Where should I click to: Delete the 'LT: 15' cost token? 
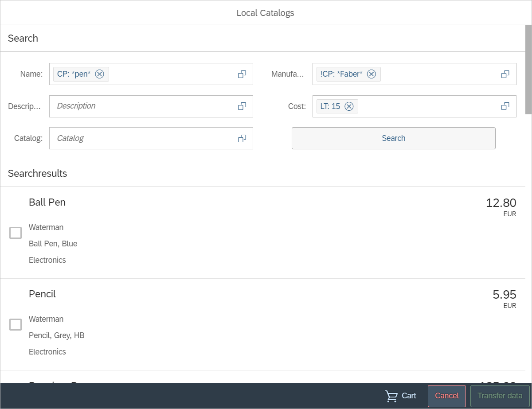349,106
